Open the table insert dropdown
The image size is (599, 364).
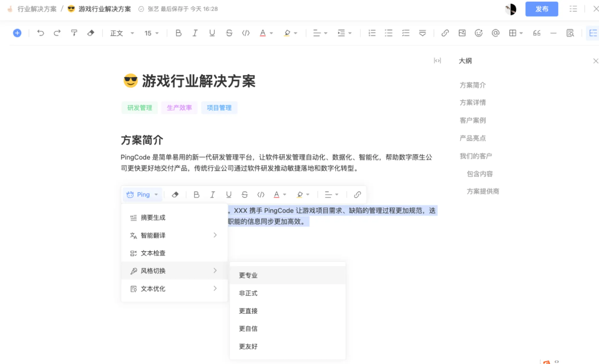click(516, 33)
